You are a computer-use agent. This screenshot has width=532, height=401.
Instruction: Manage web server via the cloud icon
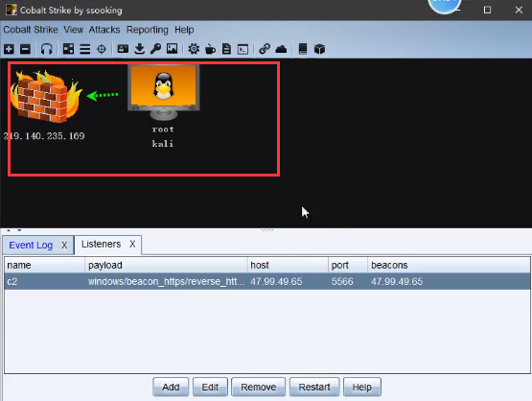pos(281,49)
